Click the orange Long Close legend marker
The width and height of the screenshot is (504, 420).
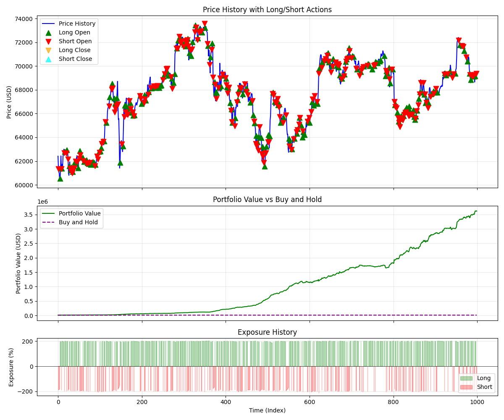(x=48, y=50)
